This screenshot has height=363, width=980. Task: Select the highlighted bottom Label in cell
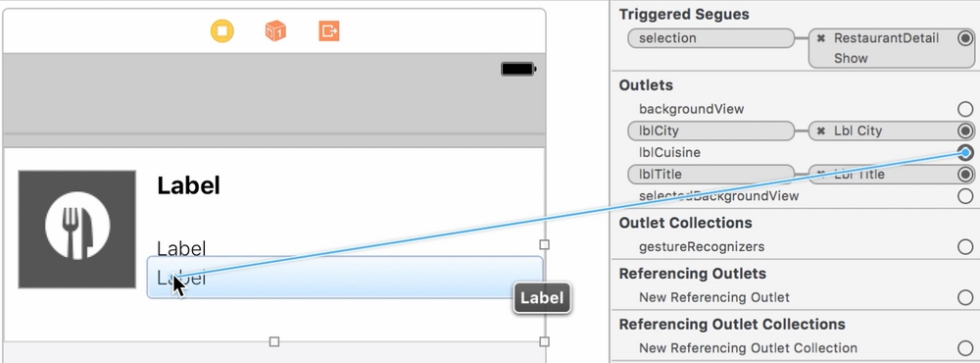point(345,278)
